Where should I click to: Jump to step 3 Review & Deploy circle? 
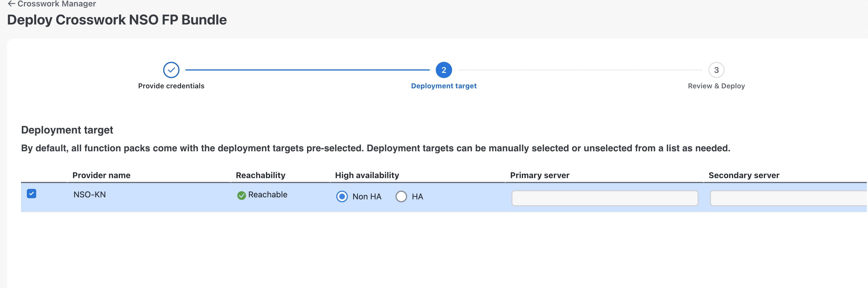click(x=716, y=70)
